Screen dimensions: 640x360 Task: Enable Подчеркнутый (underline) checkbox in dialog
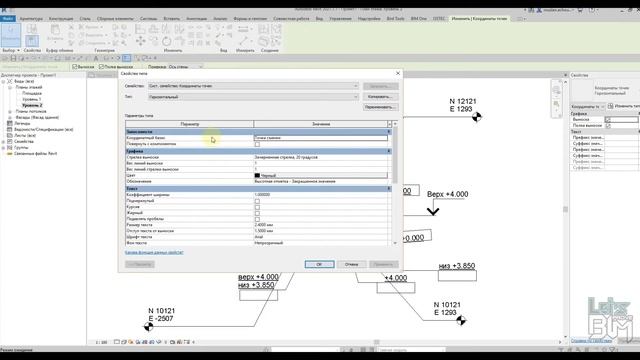point(257,201)
